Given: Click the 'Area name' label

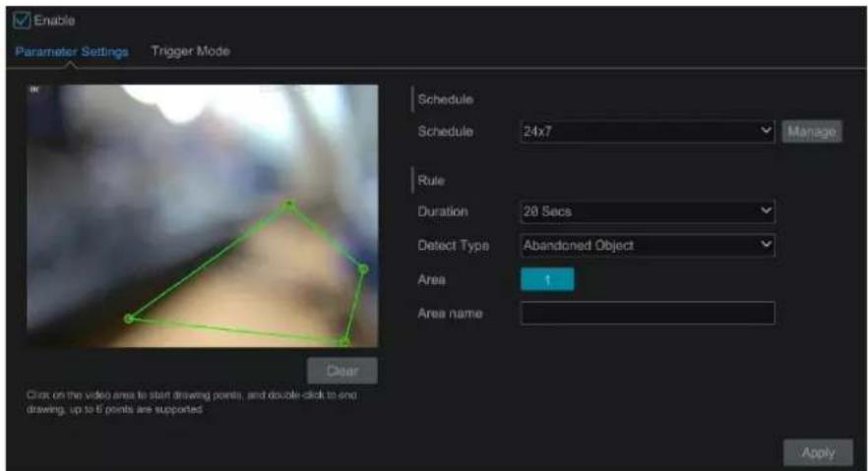Looking at the screenshot, I should tap(450, 314).
